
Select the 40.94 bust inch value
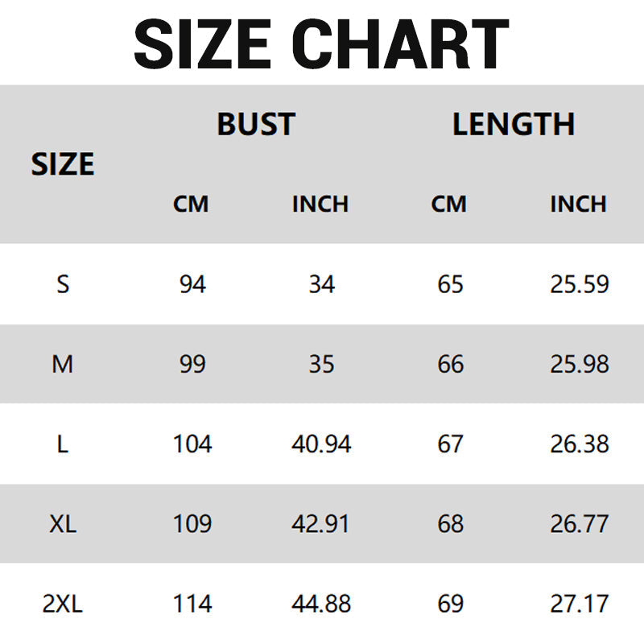point(321,444)
